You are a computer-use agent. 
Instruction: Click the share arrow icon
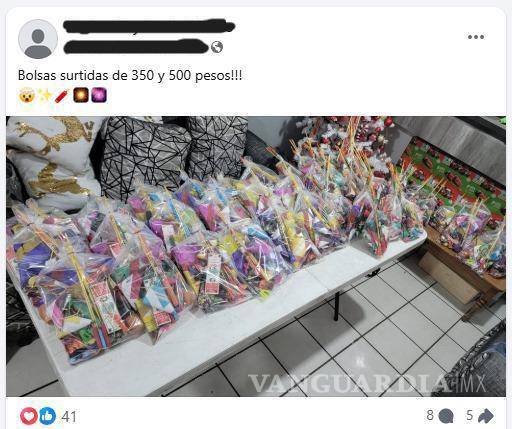[x=486, y=416]
